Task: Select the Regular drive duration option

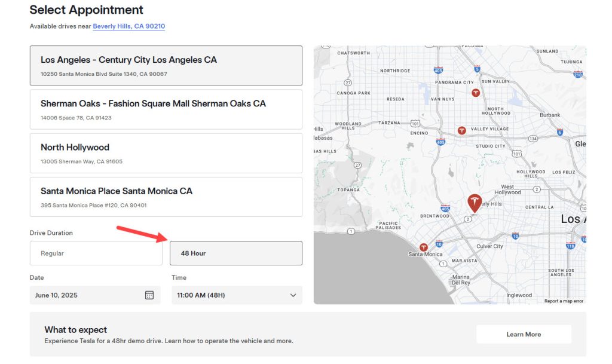Action: tap(96, 253)
